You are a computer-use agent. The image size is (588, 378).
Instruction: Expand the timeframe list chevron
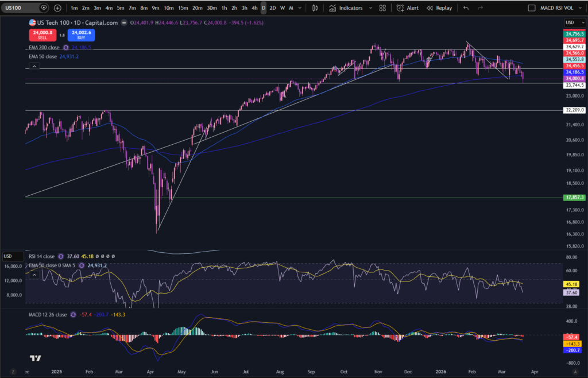(x=300, y=8)
